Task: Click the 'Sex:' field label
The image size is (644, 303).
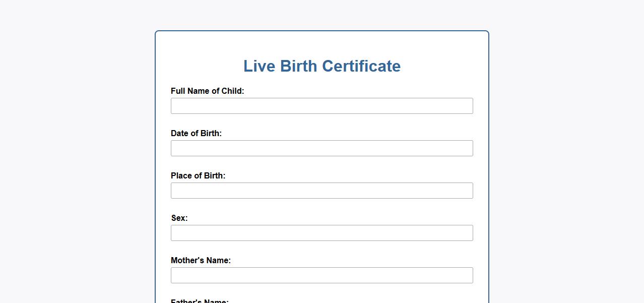Action: [179, 218]
